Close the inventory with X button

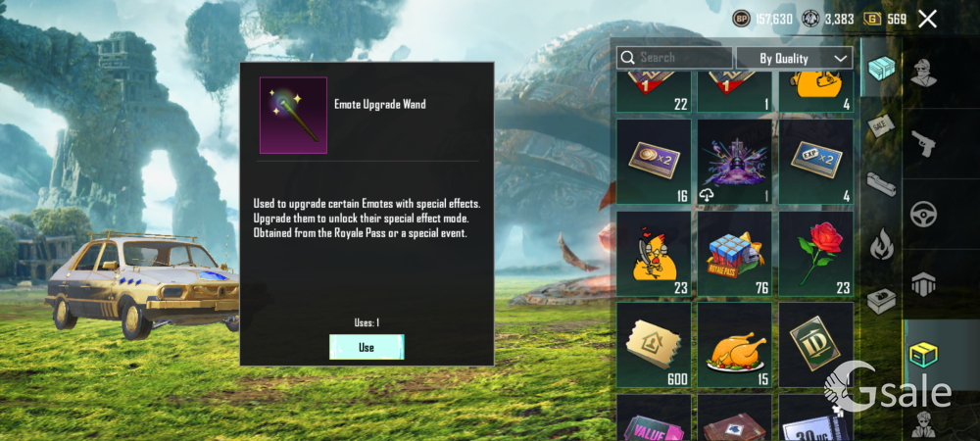(x=927, y=19)
